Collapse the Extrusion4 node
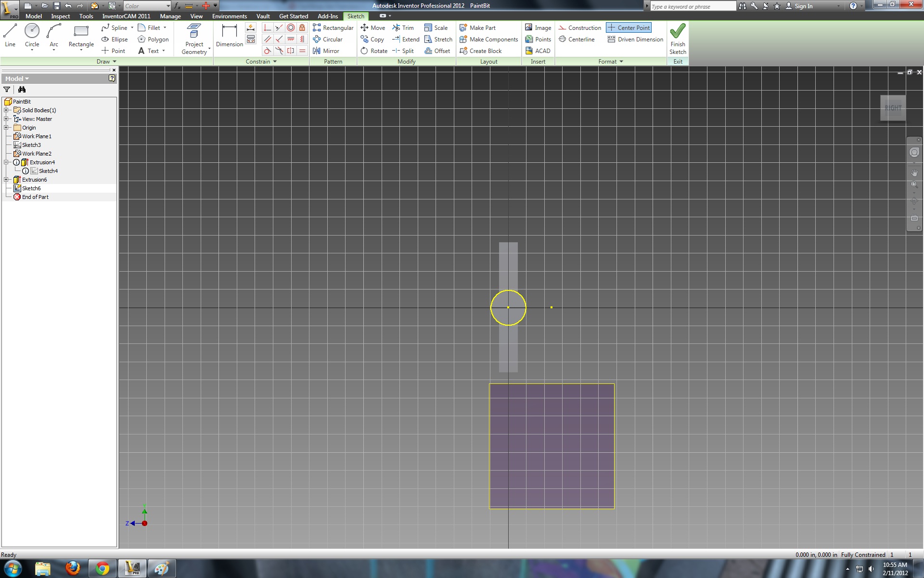 [x=6, y=162]
